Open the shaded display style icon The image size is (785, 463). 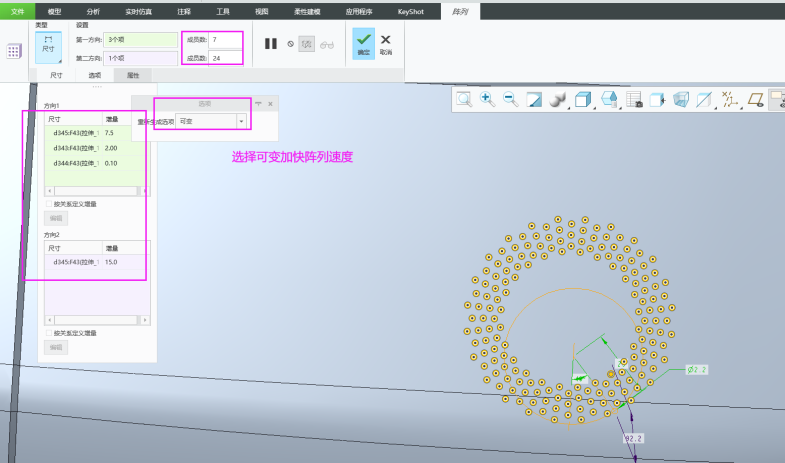coord(558,99)
